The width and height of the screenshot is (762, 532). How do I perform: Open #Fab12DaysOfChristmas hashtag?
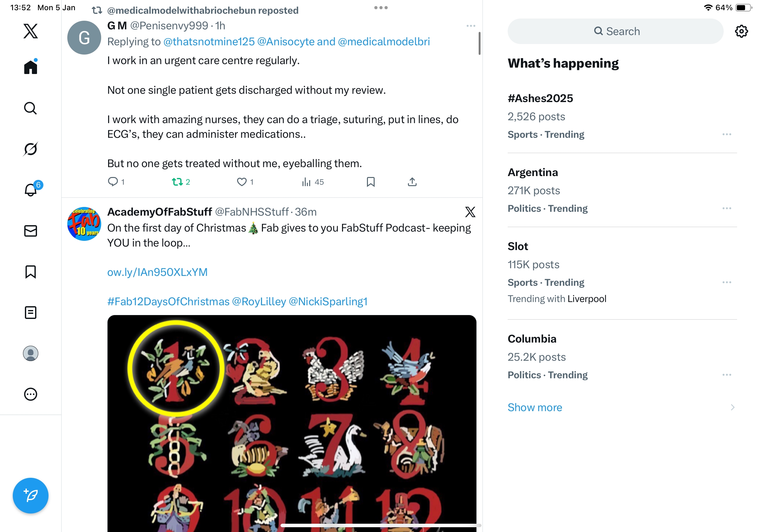coord(168,301)
